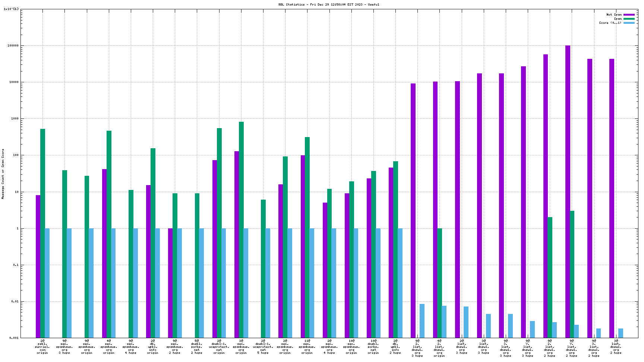The height and width of the screenshot is (362, 644).
Task: Select the db.wpbl.info origin axis label
Action: pos(153,347)
